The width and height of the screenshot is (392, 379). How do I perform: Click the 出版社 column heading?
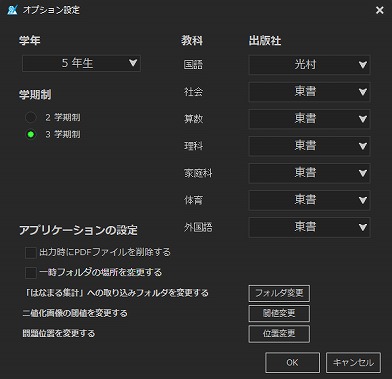pyautogui.click(x=265, y=41)
